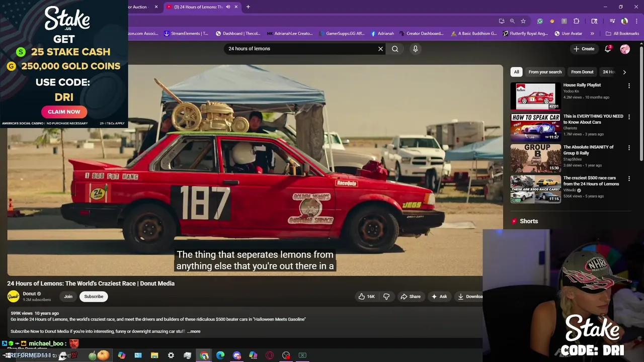Click the Shorts section heading
This screenshot has height=362, width=644.
(529, 221)
